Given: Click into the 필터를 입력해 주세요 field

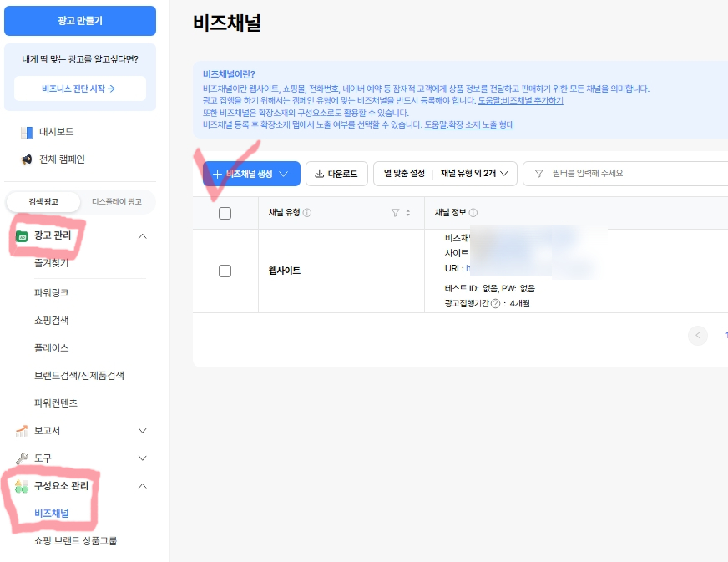Looking at the screenshot, I should (625, 174).
